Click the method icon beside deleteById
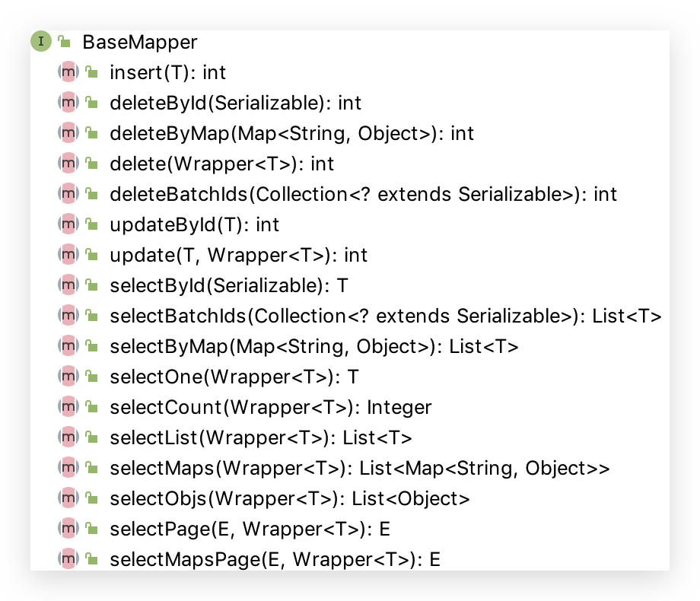Image resolution: width=700 pixels, height=601 pixels. tap(68, 103)
